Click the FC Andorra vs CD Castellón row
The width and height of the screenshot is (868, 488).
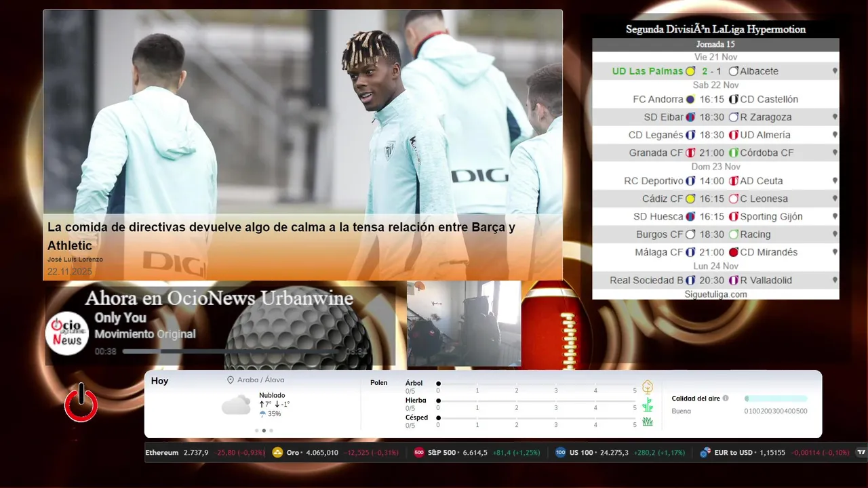click(x=715, y=99)
